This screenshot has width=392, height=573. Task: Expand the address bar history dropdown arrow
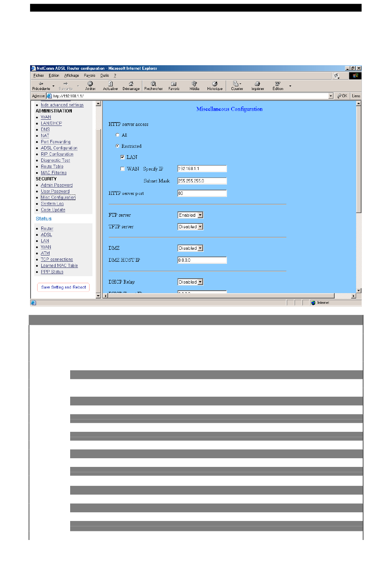pos(331,96)
